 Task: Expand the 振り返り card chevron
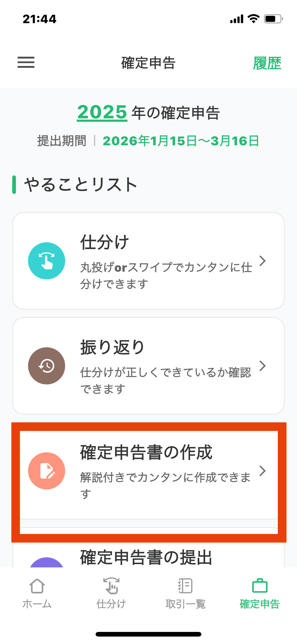point(262,366)
